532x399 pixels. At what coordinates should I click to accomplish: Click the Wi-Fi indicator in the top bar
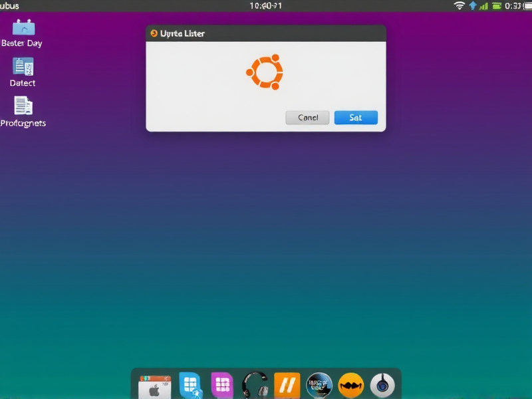pyautogui.click(x=460, y=5)
